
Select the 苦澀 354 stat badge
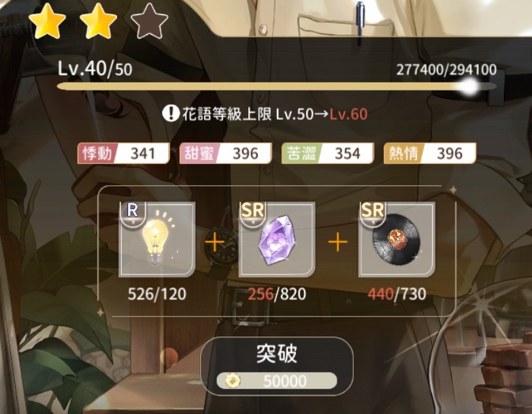pyautogui.click(x=328, y=153)
